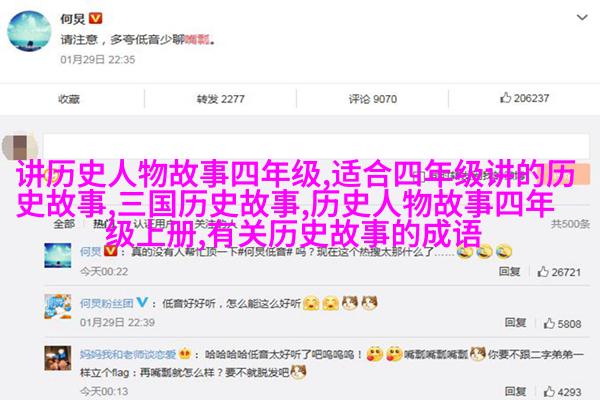Open the 转发 2277 repost option
This screenshot has height=400, width=600.
click(x=220, y=99)
